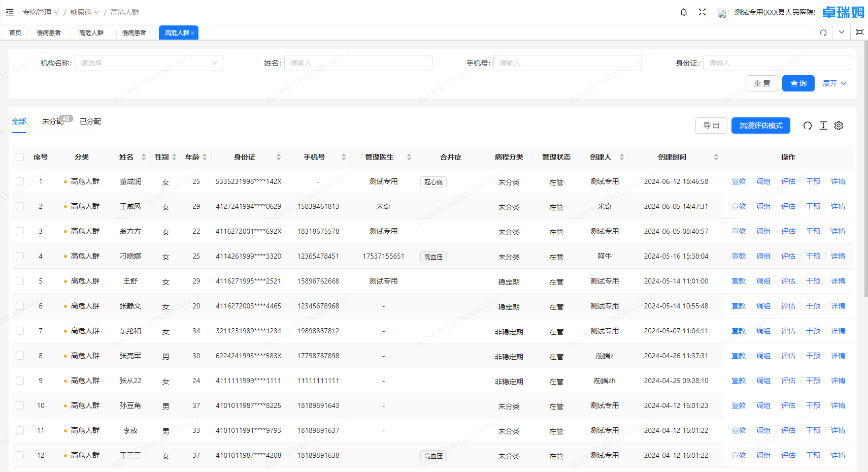Select the checkbox for row 5 王舒
Viewport: 868px width, 472px height.
click(20, 281)
